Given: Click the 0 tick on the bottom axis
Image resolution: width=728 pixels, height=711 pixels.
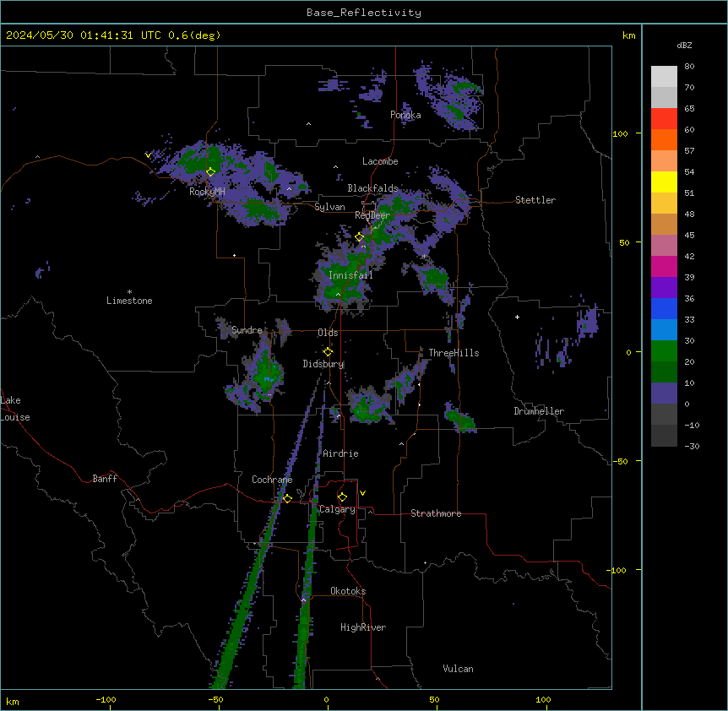Looking at the screenshot, I should [326, 700].
